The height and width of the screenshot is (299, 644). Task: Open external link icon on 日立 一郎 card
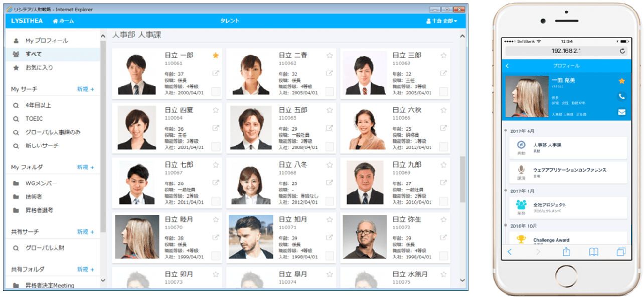(216, 74)
